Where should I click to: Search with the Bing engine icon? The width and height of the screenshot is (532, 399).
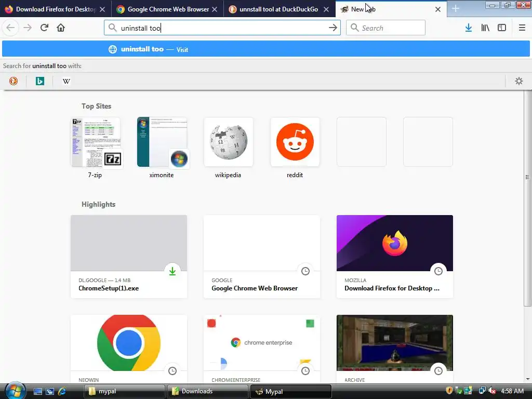click(x=40, y=81)
